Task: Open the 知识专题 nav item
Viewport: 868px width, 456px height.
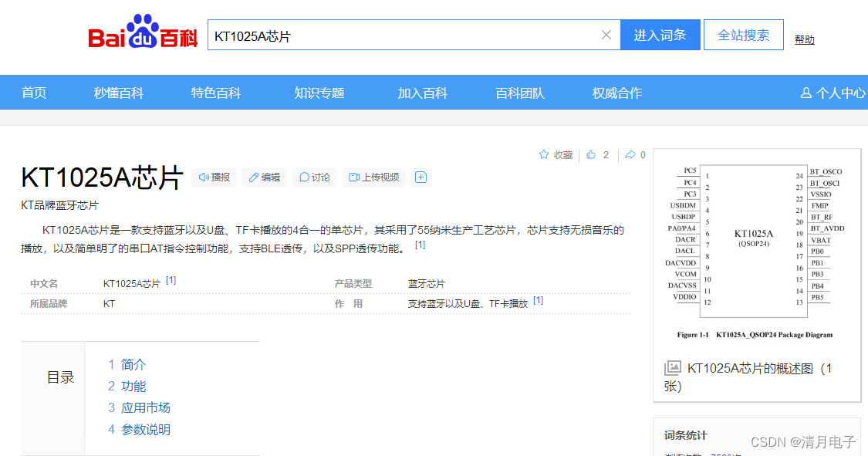Action: click(x=319, y=93)
